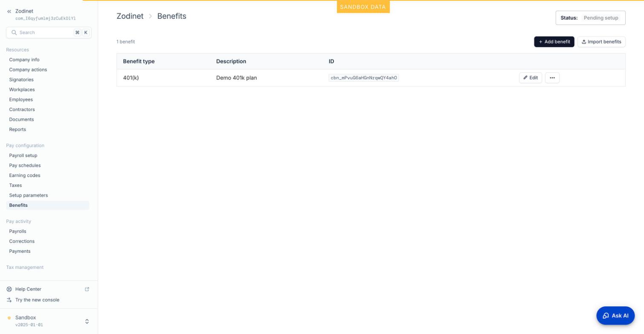Go to Payroll setup

point(23,156)
